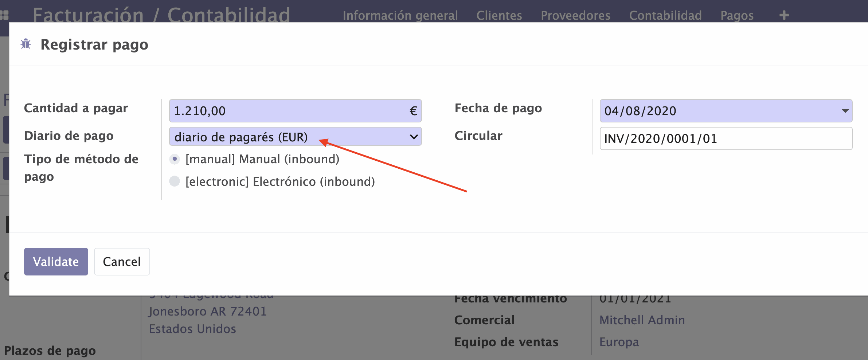The height and width of the screenshot is (360, 868).
Task: Click the Fecha de pago label
Action: (x=498, y=108)
